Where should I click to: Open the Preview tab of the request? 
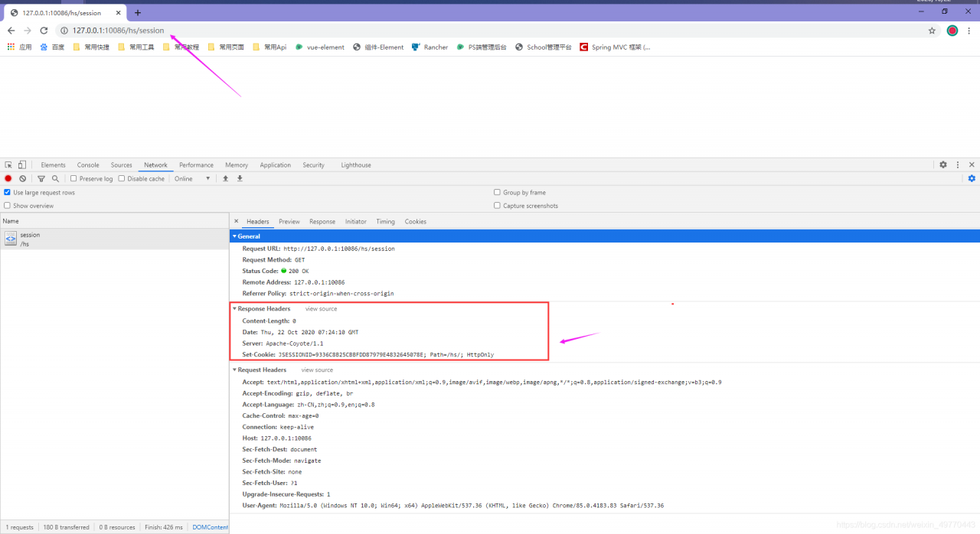click(x=289, y=222)
